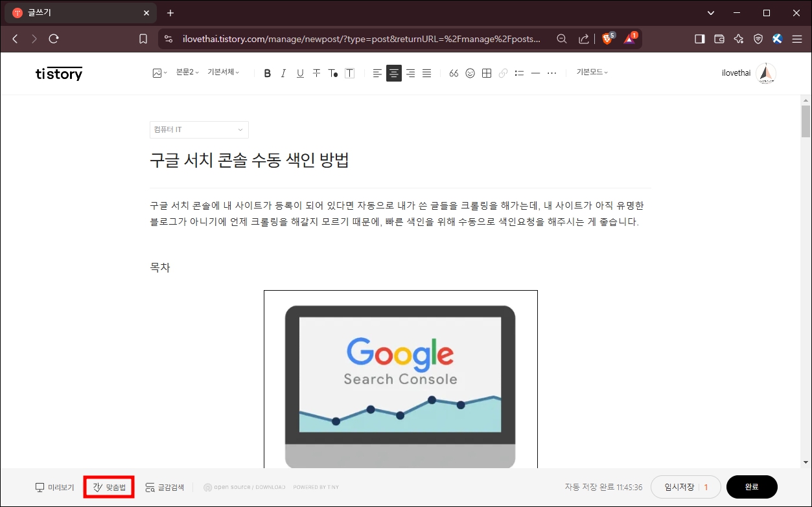Run the 맞춤법 spell check
The width and height of the screenshot is (812, 507).
pyautogui.click(x=109, y=487)
